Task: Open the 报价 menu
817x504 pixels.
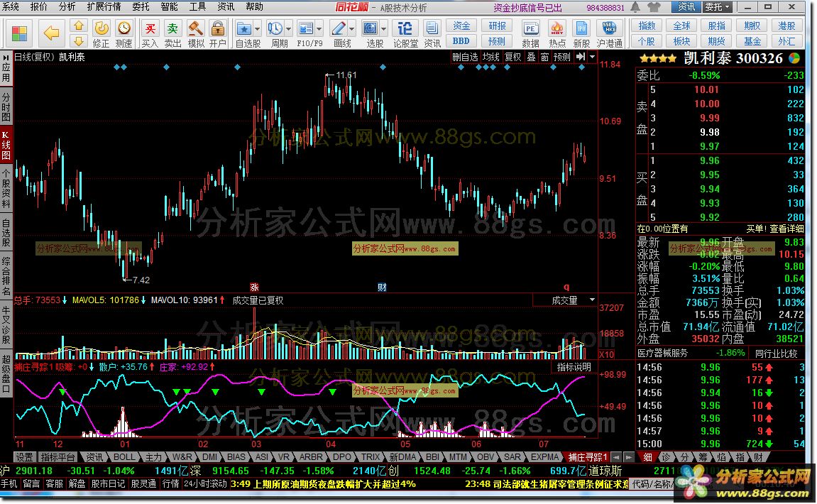Action: coord(38,7)
